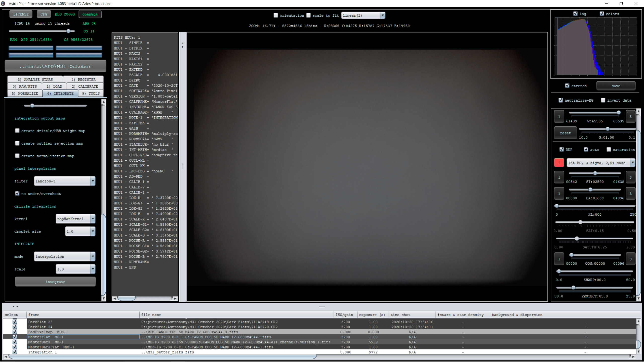The height and width of the screenshot is (362, 644).
Task: Click the Astro Pixel Processor title bar icon
Action: tap(3, 4)
